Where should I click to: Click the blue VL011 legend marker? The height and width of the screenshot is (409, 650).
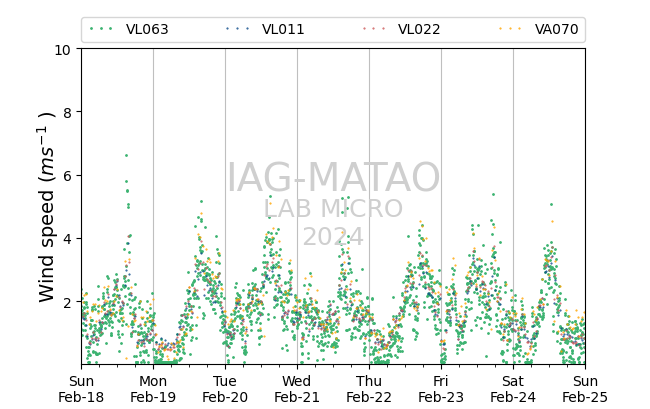pos(238,29)
